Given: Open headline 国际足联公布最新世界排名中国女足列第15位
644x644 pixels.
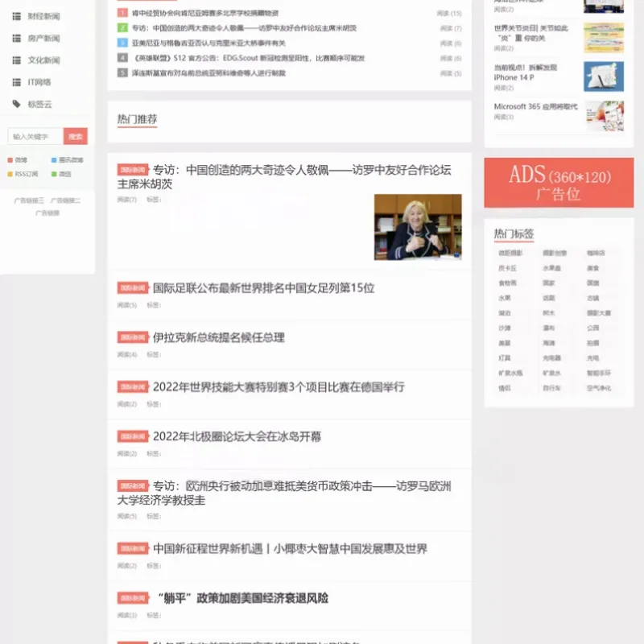Looking at the screenshot, I should (x=263, y=288).
